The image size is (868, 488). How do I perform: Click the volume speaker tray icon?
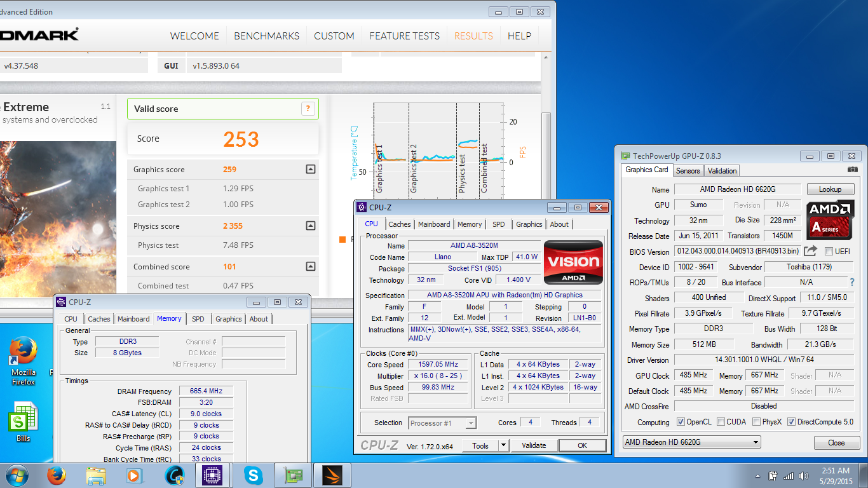click(804, 476)
